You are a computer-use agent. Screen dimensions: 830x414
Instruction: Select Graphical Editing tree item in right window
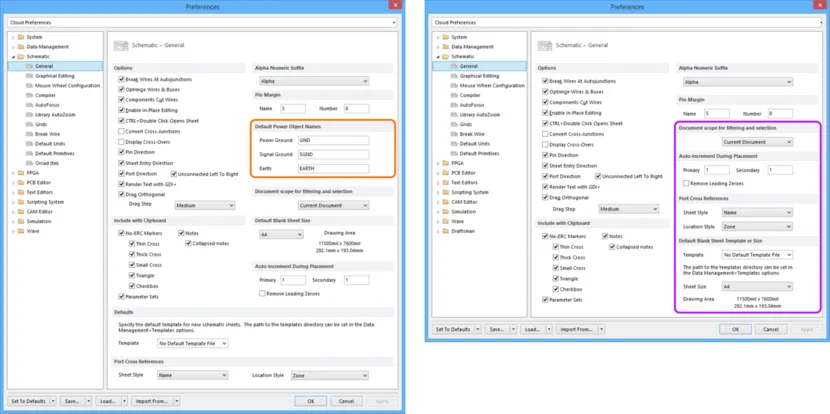pyautogui.click(x=480, y=76)
